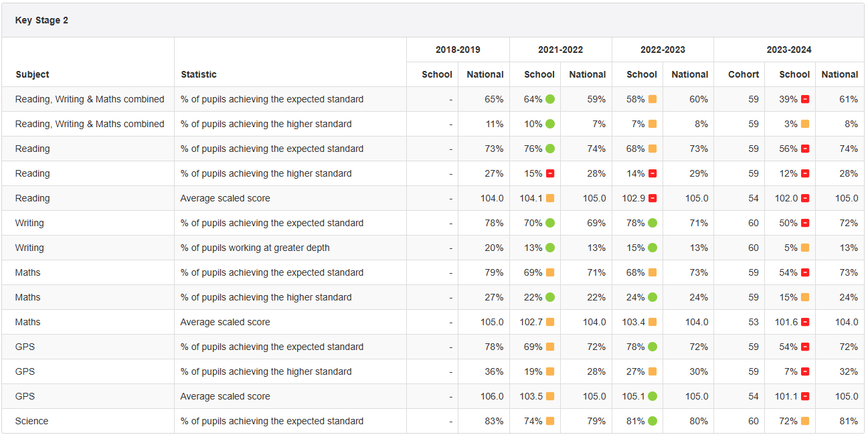The image size is (868, 437).
Task: Select the orange square beside 58% in 2022-2023
Action: click(x=653, y=99)
